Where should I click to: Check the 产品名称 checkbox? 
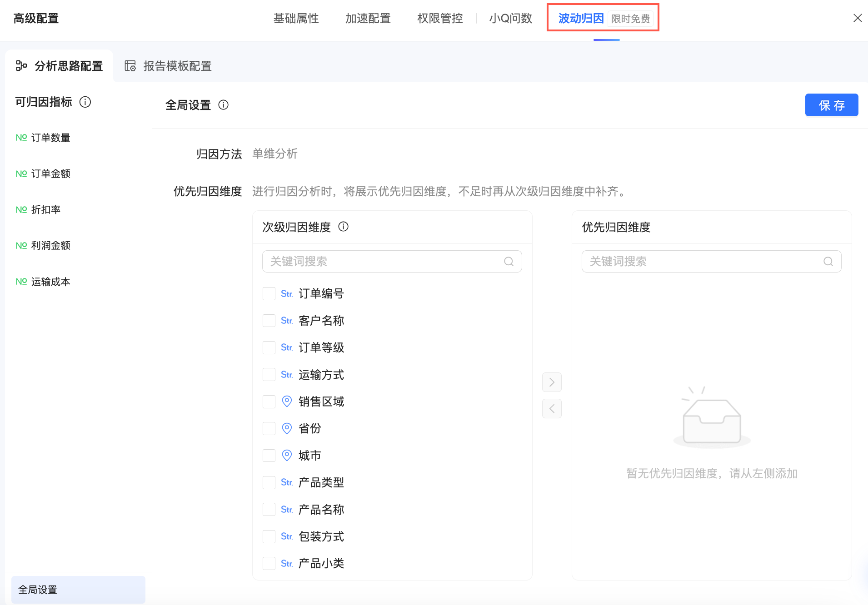pos(269,510)
